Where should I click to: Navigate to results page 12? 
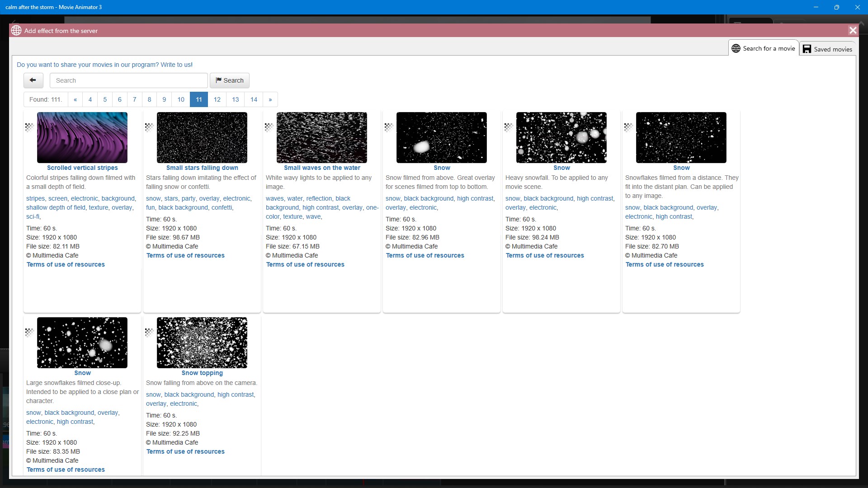pos(217,99)
